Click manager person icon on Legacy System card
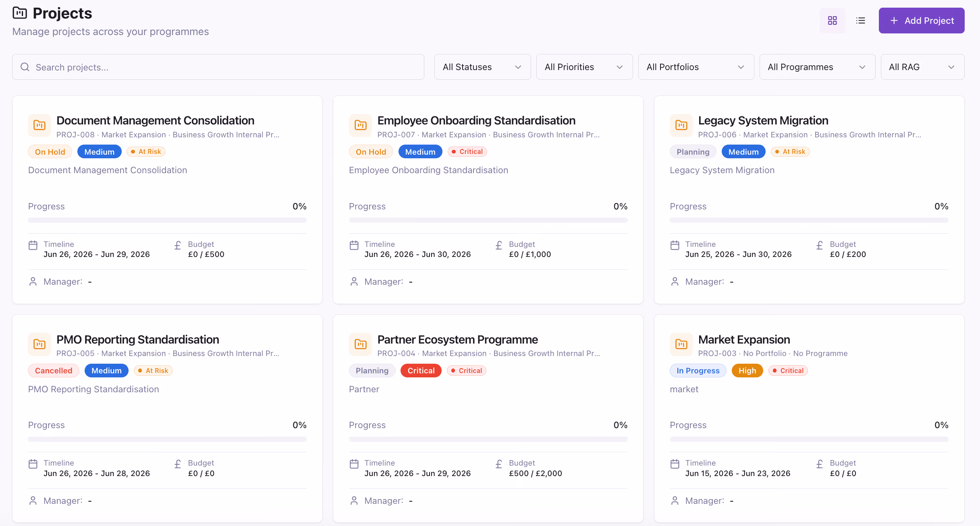The image size is (980, 526). pyautogui.click(x=675, y=282)
